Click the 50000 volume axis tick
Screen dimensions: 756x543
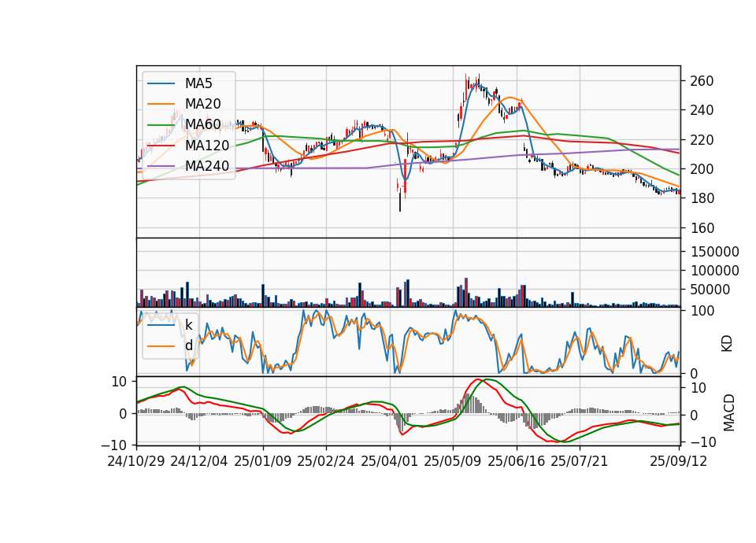[x=710, y=290]
